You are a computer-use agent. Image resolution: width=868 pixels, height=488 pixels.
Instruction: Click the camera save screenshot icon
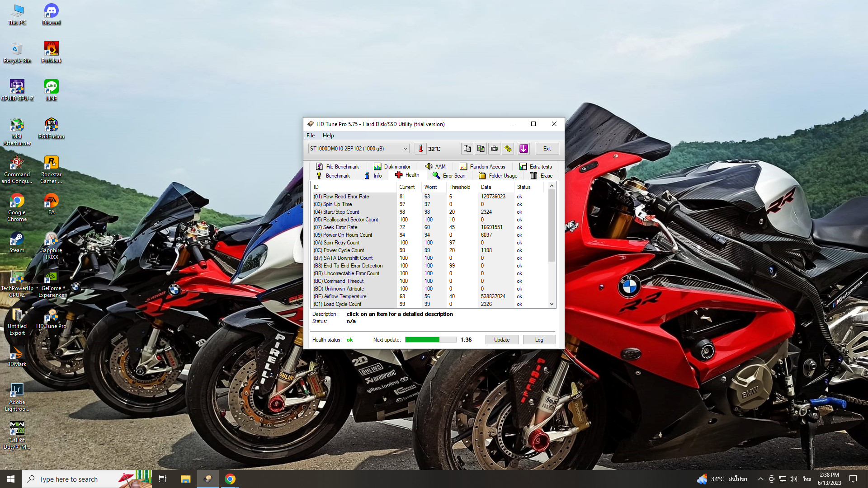[495, 149]
